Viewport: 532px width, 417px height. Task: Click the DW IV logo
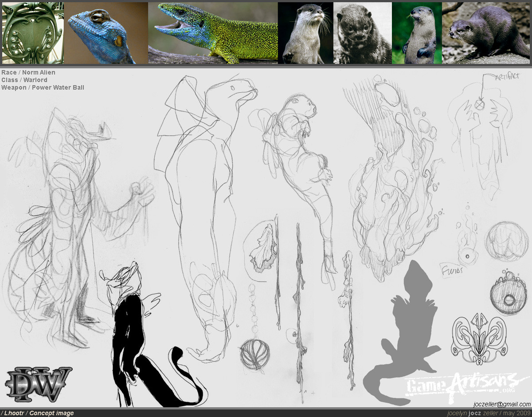click(x=38, y=385)
